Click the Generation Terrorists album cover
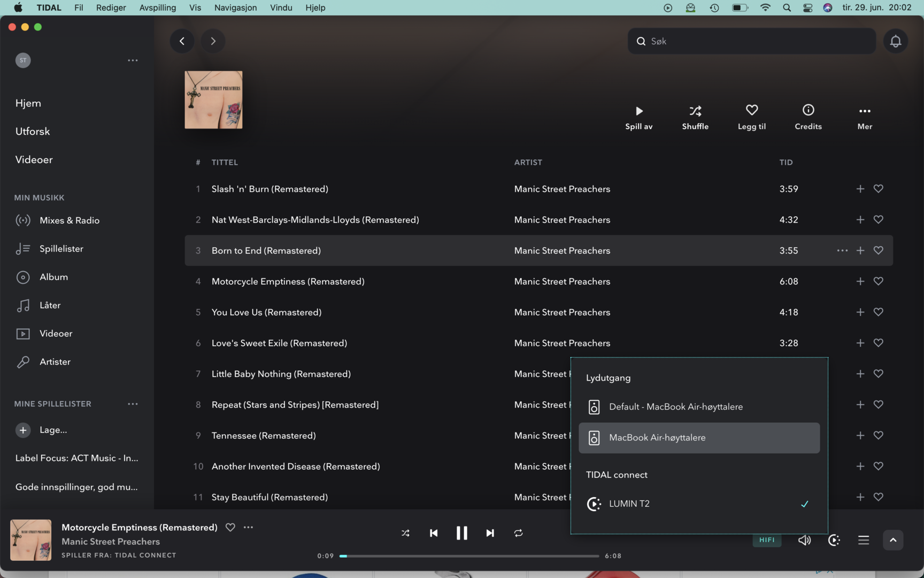The height and width of the screenshot is (578, 924). pos(213,100)
